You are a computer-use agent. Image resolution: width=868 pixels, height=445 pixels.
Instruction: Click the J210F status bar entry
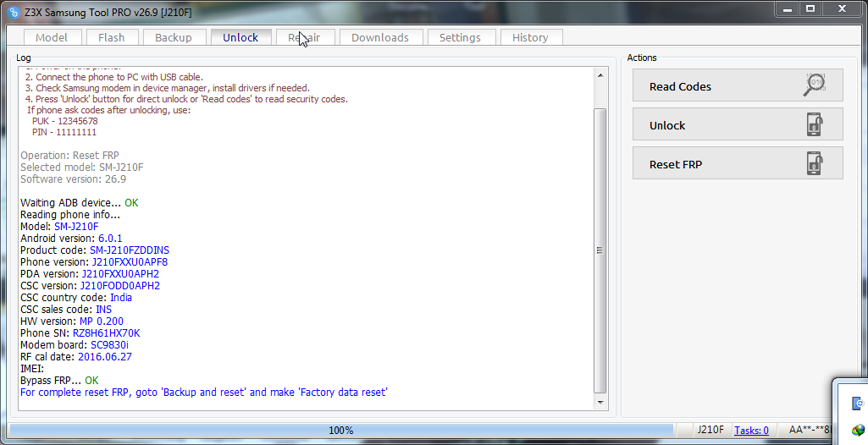click(x=710, y=430)
